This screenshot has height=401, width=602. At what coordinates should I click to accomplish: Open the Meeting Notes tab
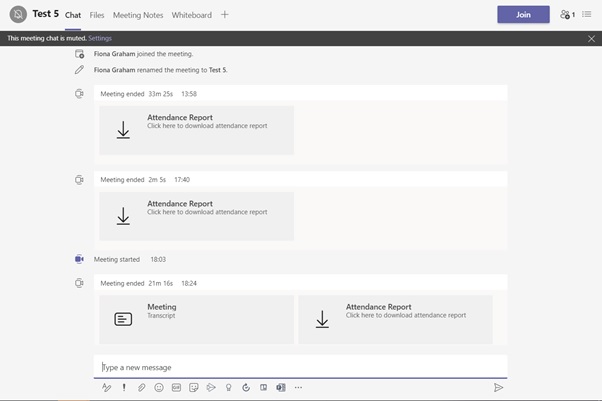[138, 15]
